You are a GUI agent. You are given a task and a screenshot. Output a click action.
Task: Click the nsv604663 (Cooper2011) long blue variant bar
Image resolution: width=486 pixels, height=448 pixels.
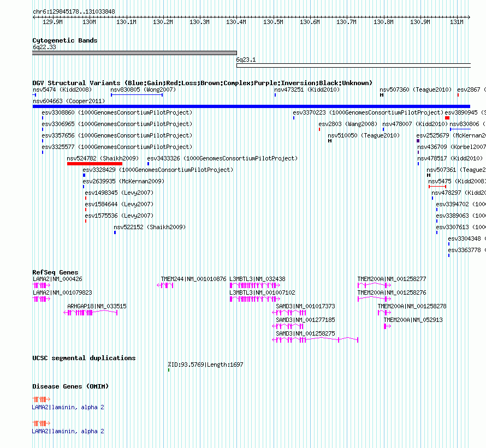(x=251, y=106)
